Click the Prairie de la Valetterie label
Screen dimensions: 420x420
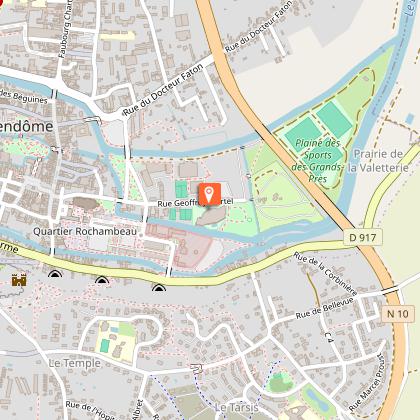coord(378,161)
